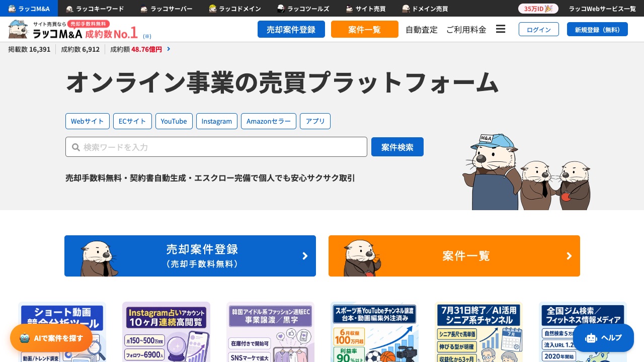
Task: Select the ECサイト category tag
Action: pos(132,121)
